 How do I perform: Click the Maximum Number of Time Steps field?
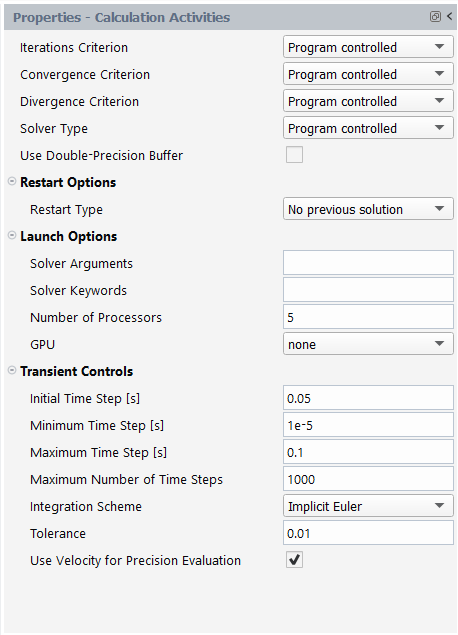coord(368,479)
